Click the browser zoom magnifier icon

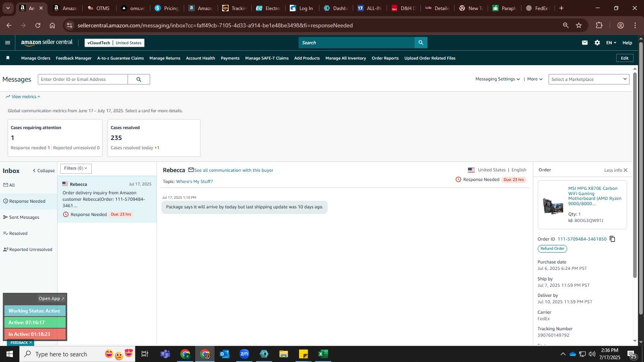click(566, 25)
